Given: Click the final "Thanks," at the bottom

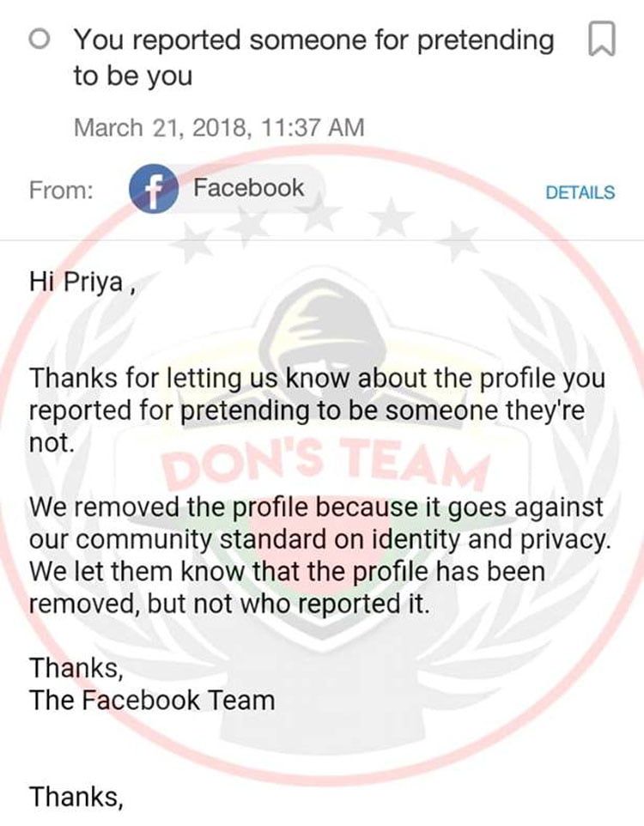Looking at the screenshot, I should pyautogui.click(x=77, y=797).
